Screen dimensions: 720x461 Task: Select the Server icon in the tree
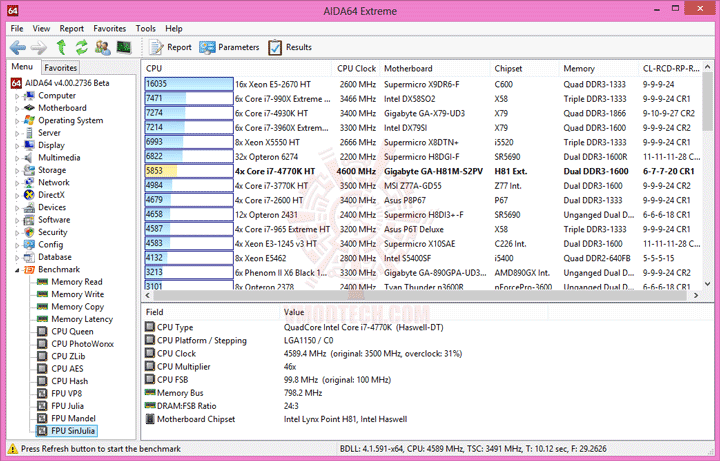coord(29,133)
